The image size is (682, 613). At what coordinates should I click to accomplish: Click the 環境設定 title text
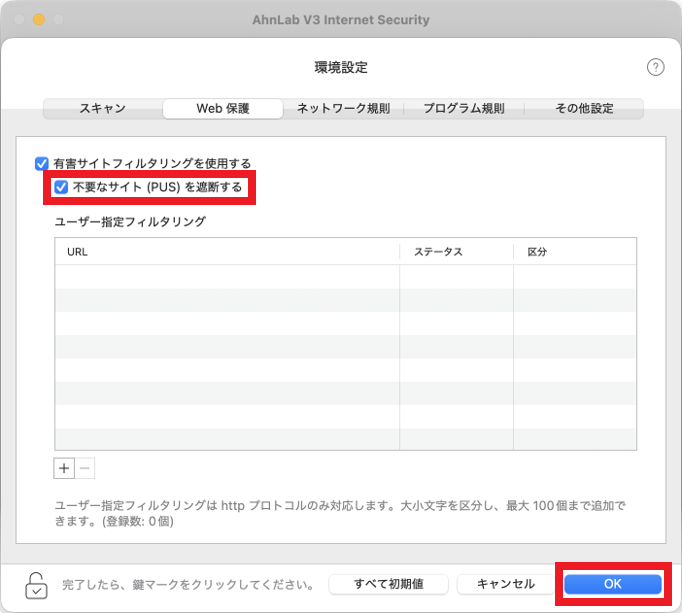(x=341, y=67)
